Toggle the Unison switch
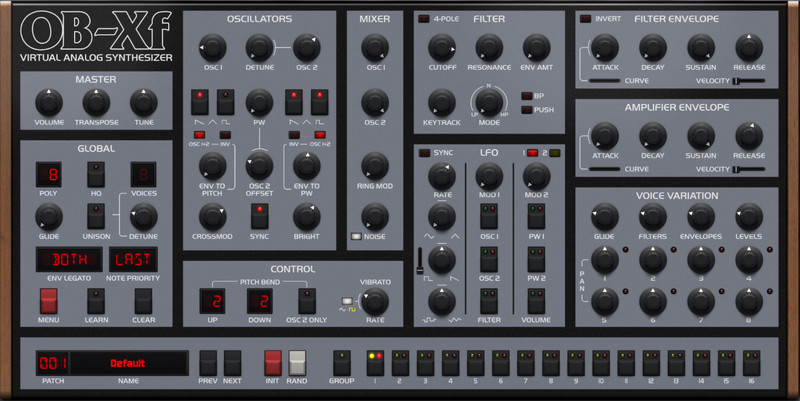Image resolution: width=800 pixels, height=401 pixels. click(96, 217)
